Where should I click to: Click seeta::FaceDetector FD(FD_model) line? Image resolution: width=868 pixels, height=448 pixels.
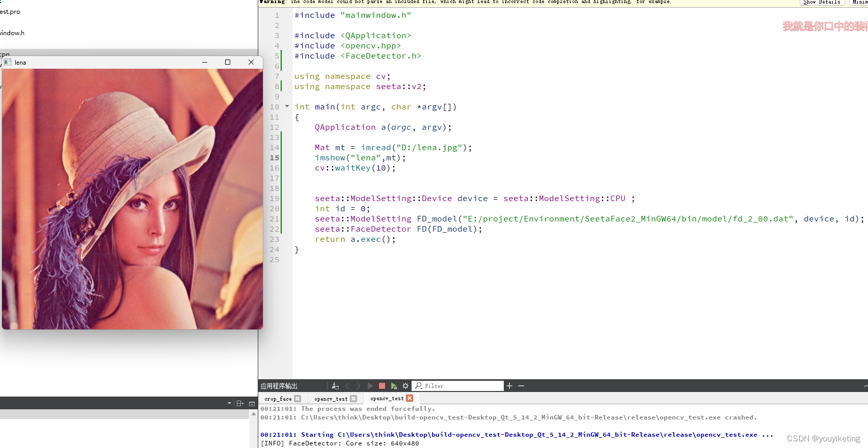pos(398,229)
